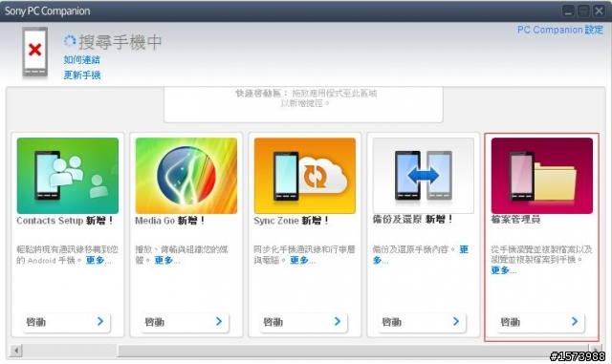Click 更多 link under Sync Zone
The height and width of the screenshot is (364, 612).
(303, 260)
